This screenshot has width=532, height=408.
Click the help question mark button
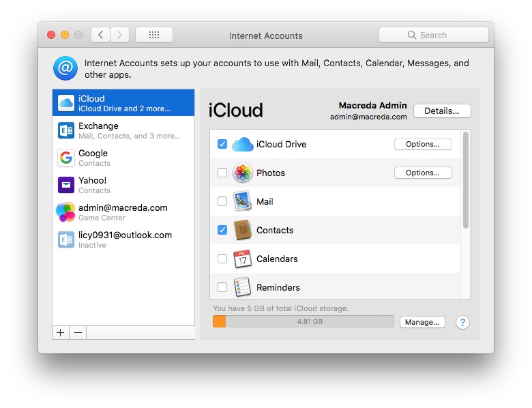(462, 322)
